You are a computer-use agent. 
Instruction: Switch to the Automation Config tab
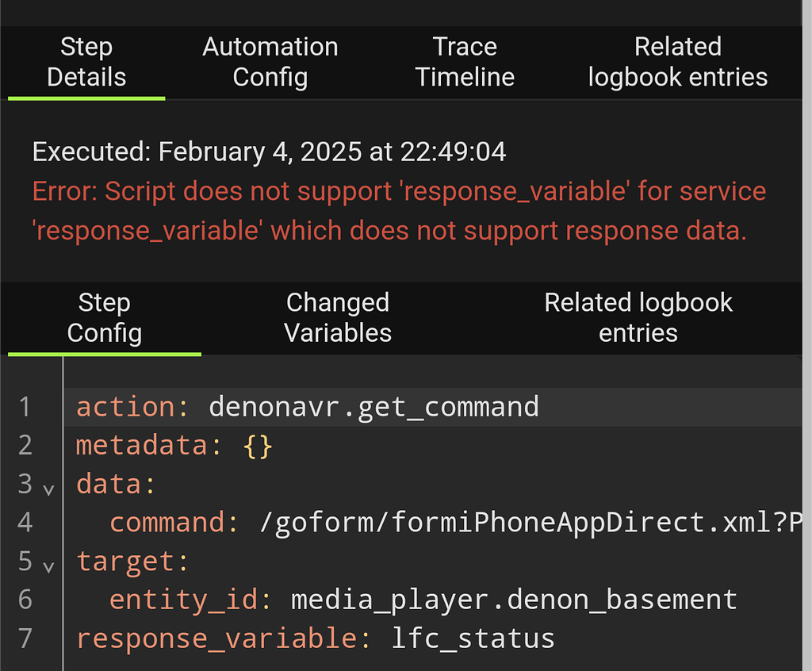pyautogui.click(x=270, y=62)
